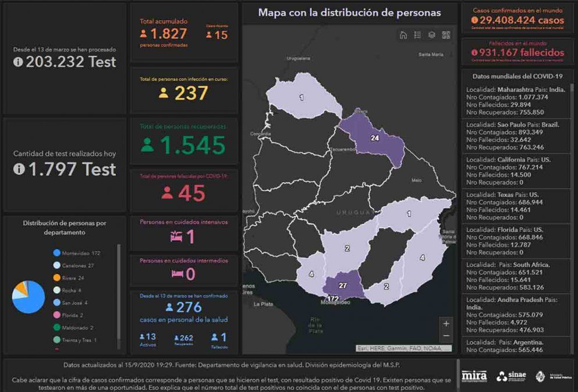Click info icon beside 1.797 Test

[x=19, y=169]
